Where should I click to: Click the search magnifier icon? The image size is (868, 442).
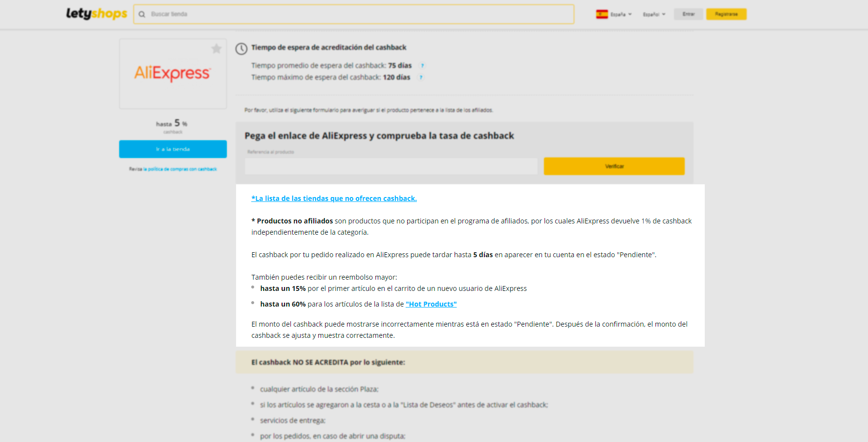tap(142, 14)
